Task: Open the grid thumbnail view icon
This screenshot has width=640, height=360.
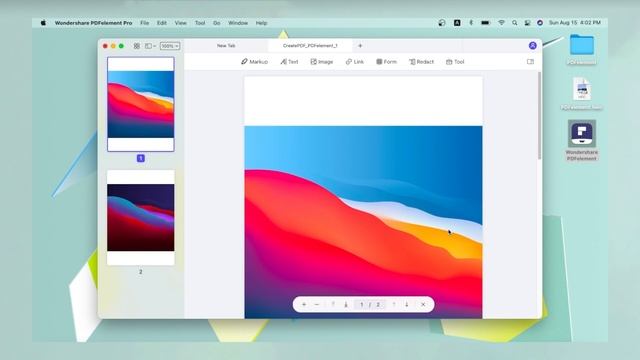Action: (x=137, y=46)
